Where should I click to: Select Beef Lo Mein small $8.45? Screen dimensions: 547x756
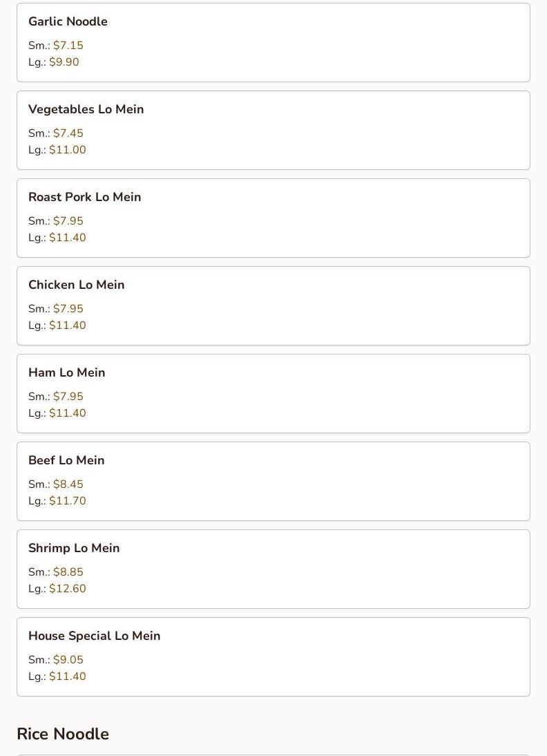click(68, 484)
